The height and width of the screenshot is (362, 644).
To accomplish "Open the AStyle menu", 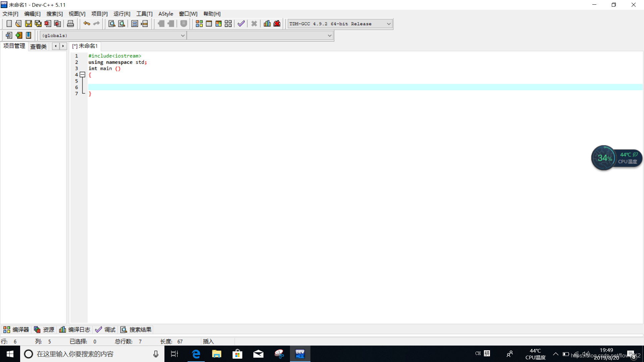I will click(x=166, y=14).
